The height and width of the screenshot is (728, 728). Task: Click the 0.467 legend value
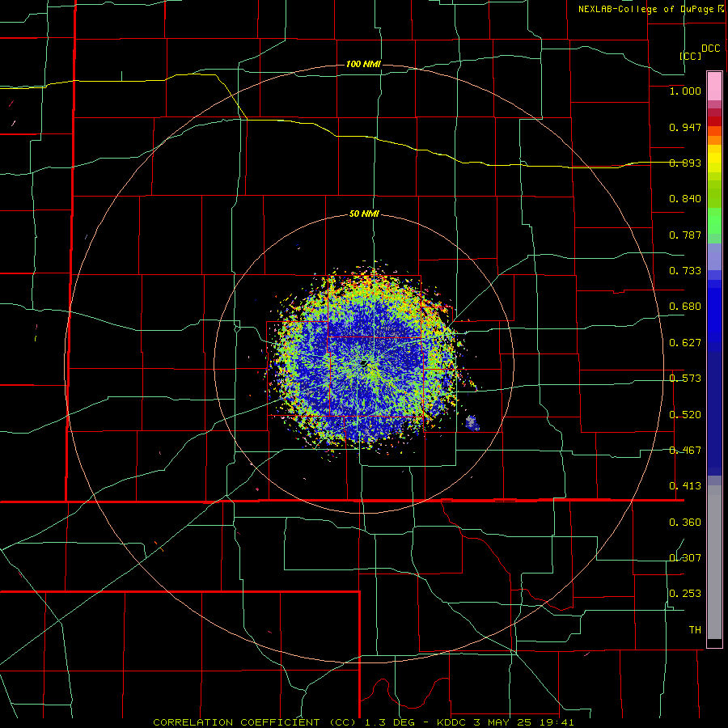685,451
